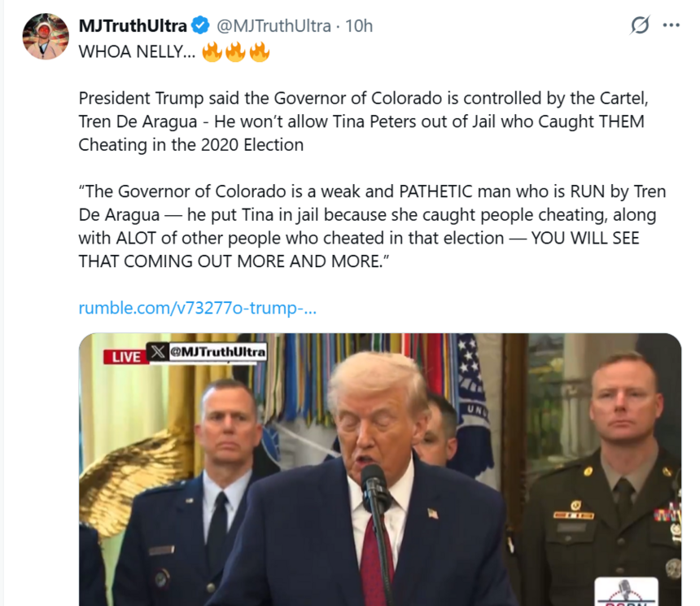700x606 pixels.
Task: Click the paragraph starting with President Trump said
Action: (x=363, y=121)
